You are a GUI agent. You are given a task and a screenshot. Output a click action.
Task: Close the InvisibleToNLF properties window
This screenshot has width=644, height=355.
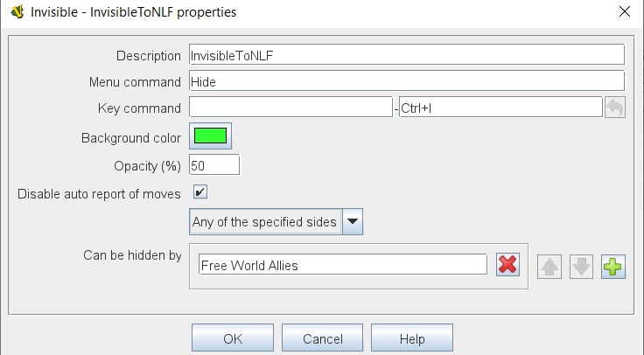624,12
